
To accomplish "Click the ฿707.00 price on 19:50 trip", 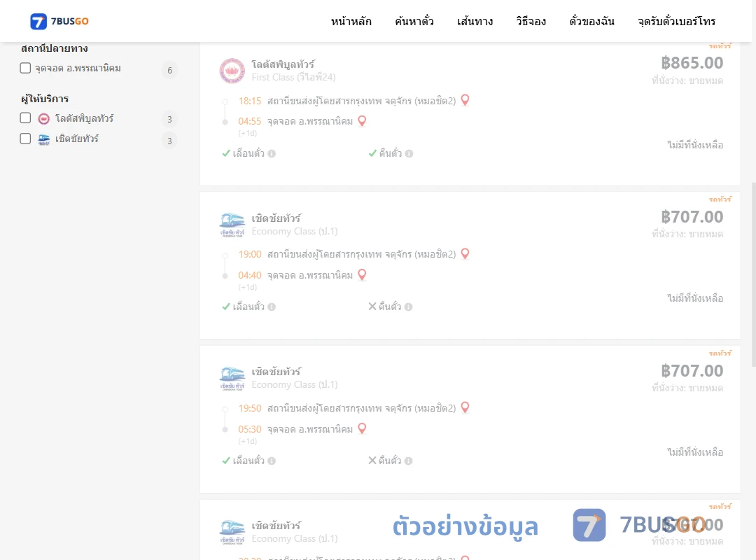I will pyautogui.click(x=692, y=370).
